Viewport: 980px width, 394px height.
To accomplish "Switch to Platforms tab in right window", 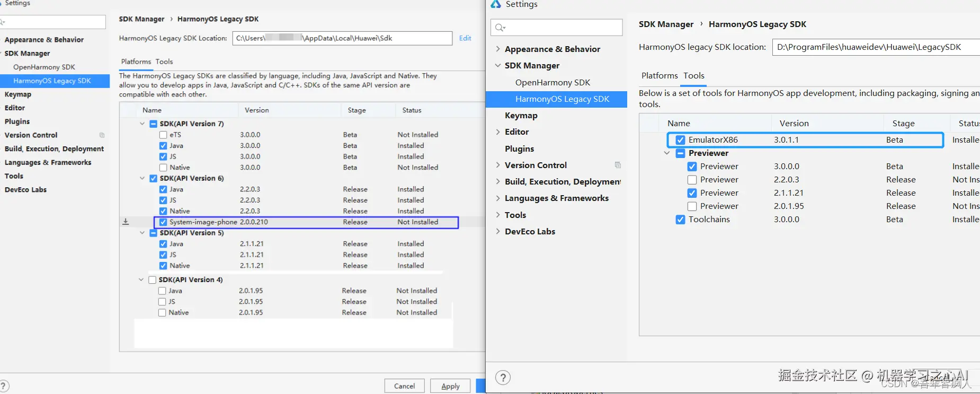I will click(660, 76).
